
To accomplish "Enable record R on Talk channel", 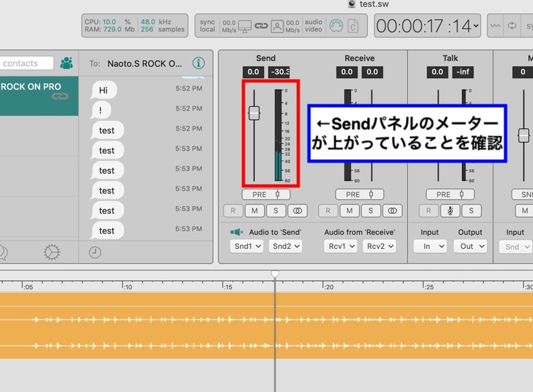I will click(429, 211).
